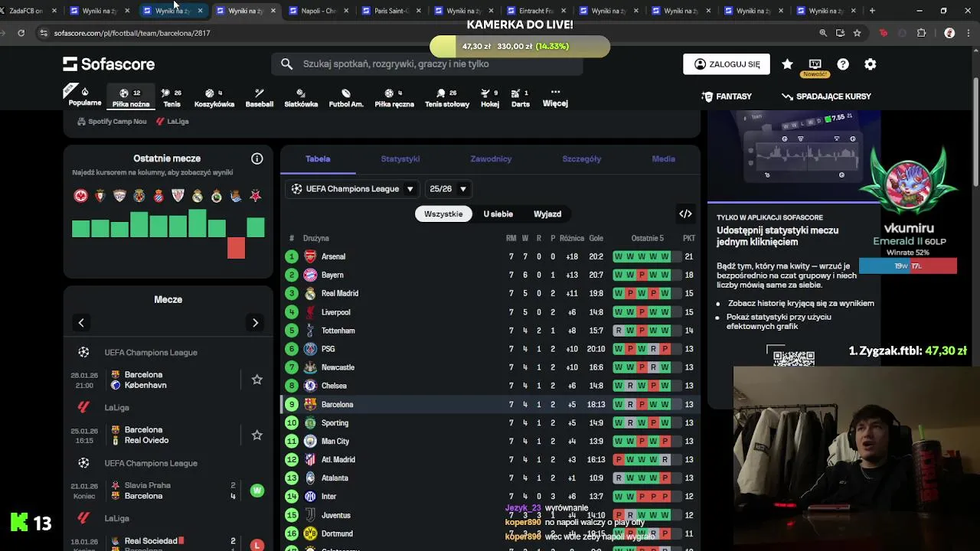Select U siebie table filter
The image size is (980, 551).
(498, 214)
